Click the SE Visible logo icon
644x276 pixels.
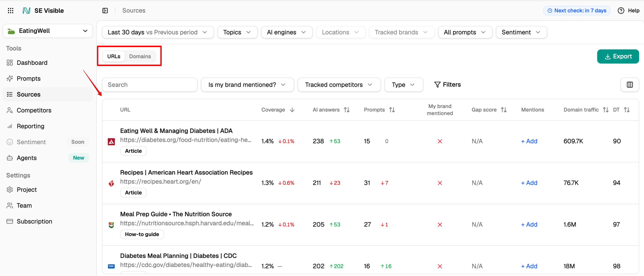[x=26, y=11]
